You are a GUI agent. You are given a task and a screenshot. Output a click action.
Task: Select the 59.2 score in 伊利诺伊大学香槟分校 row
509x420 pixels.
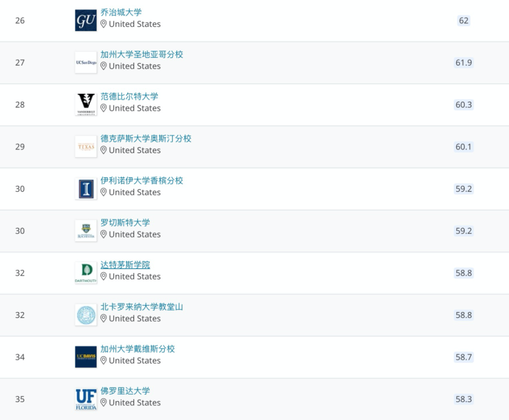pyautogui.click(x=464, y=189)
